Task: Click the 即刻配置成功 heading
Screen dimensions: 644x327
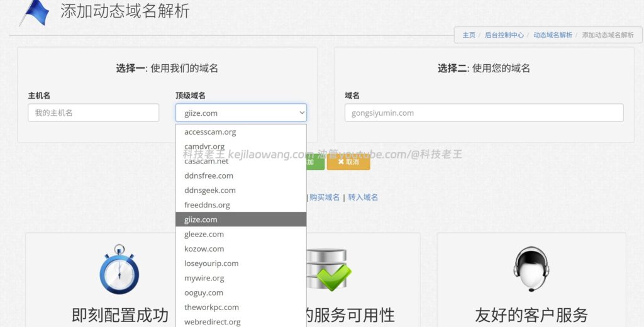Action: pyautogui.click(x=120, y=315)
